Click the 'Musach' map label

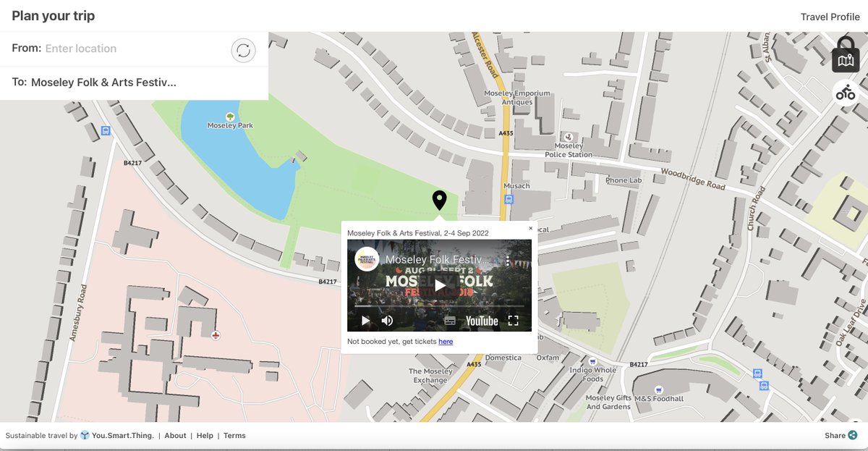tap(516, 186)
